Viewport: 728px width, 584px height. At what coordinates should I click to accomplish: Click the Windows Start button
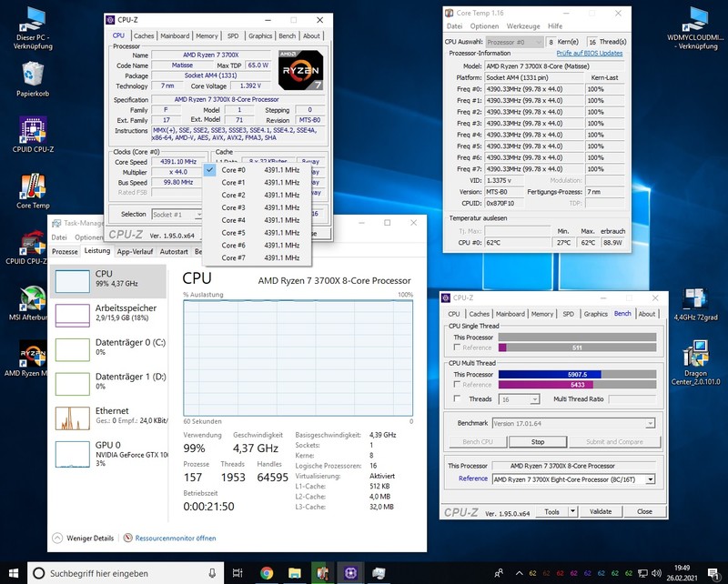click(14, 573)
